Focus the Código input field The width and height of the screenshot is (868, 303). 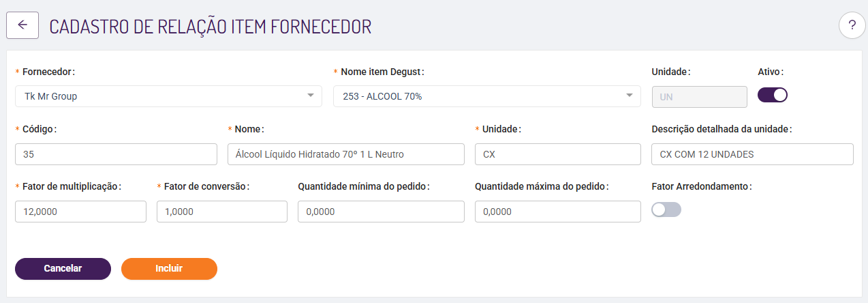point(116,154)
